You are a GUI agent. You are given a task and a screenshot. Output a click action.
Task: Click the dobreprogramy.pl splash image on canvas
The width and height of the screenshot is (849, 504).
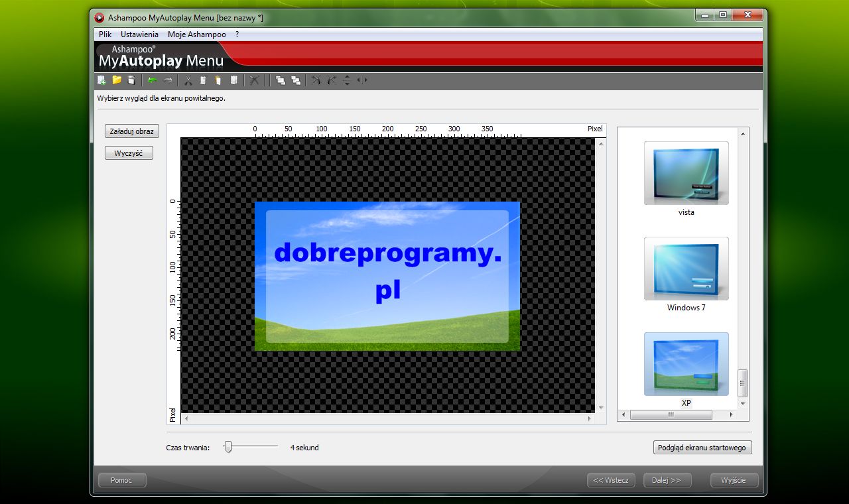tap(387, 276)
